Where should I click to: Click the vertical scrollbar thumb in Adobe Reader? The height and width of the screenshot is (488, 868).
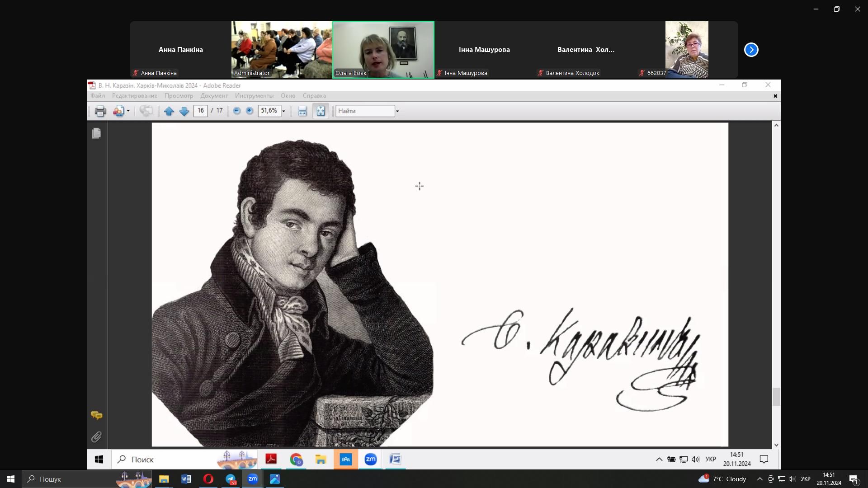tap(777, 397)
